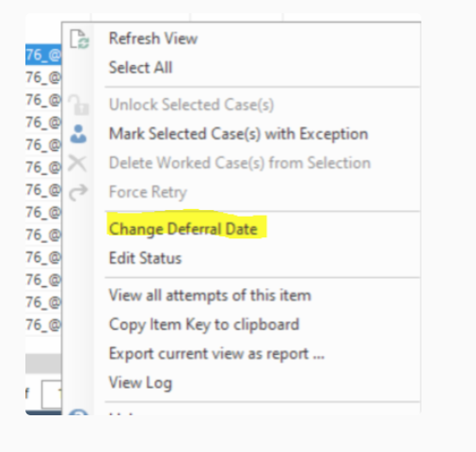Click the blue person exception icon
This screenshot has width=476, height=452.
pos(78,134)
